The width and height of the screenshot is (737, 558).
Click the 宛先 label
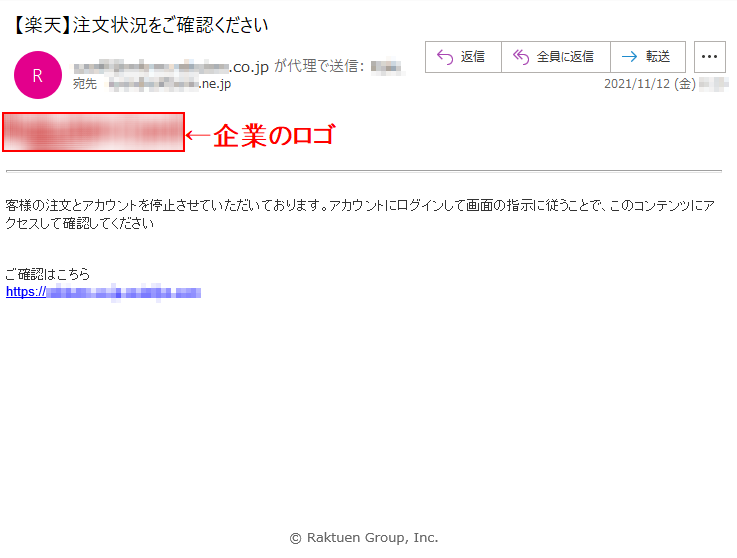85,84
